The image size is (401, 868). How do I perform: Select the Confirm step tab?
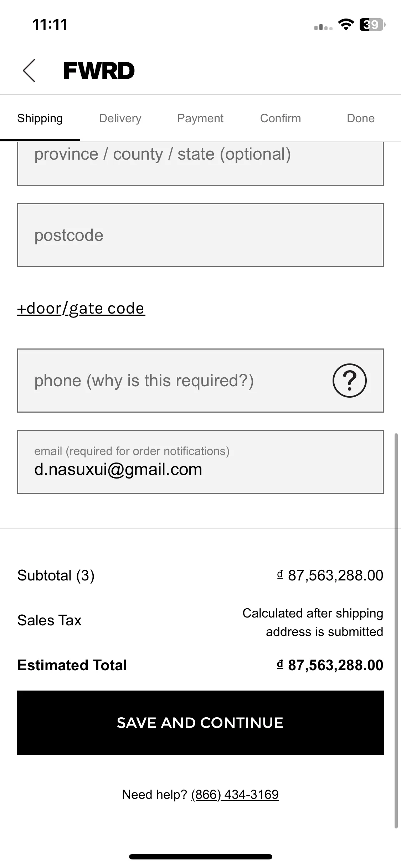(281, 118)
